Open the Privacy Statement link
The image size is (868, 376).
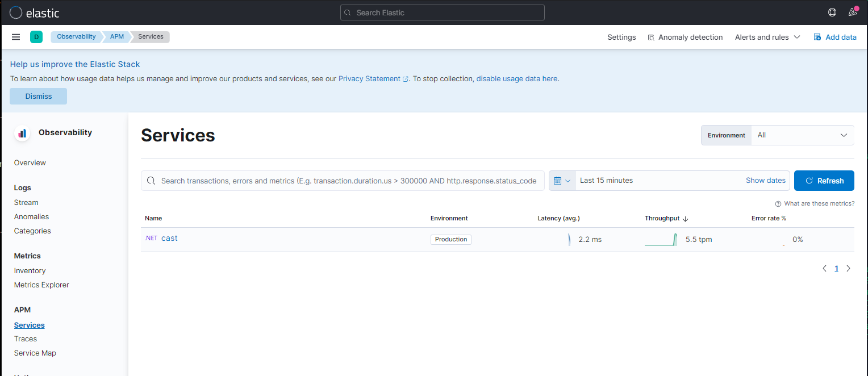click(x=369, y=79)
